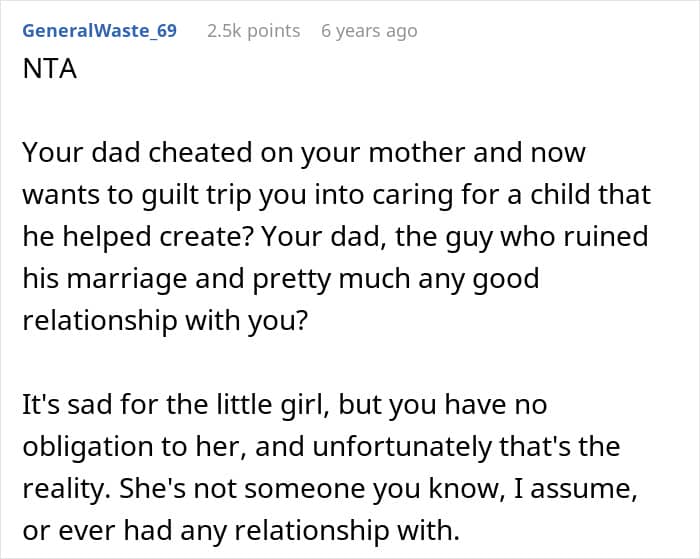
Task: Click the line starting "Your dad cheated"
Action: pos(303,154)
